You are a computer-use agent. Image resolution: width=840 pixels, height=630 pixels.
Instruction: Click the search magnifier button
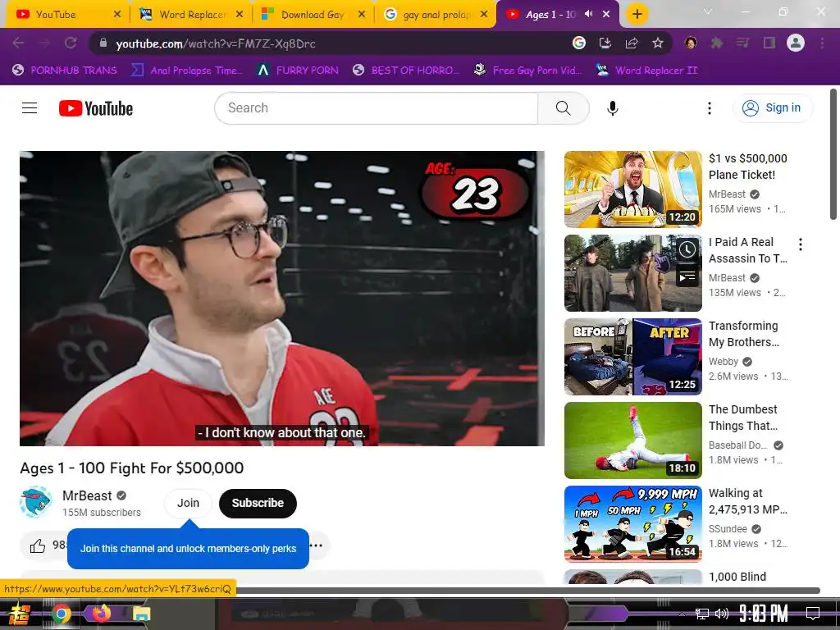pos(563,108)
